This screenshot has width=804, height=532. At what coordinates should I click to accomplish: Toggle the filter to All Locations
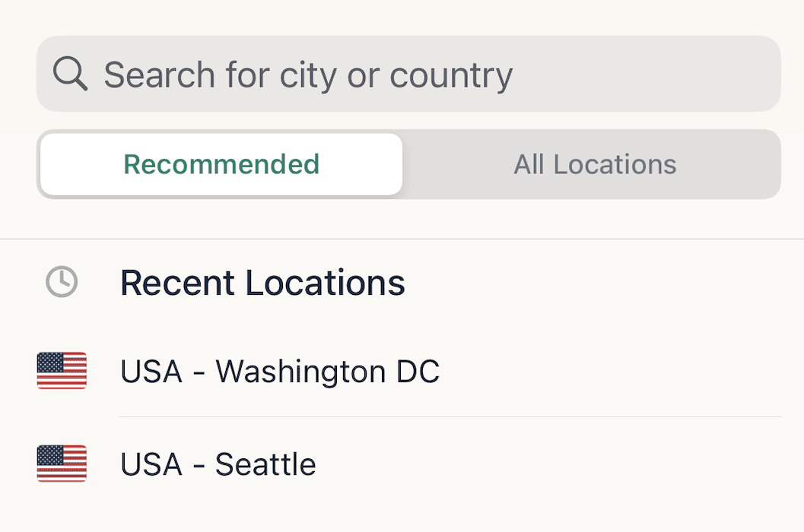tap(595, 164)
